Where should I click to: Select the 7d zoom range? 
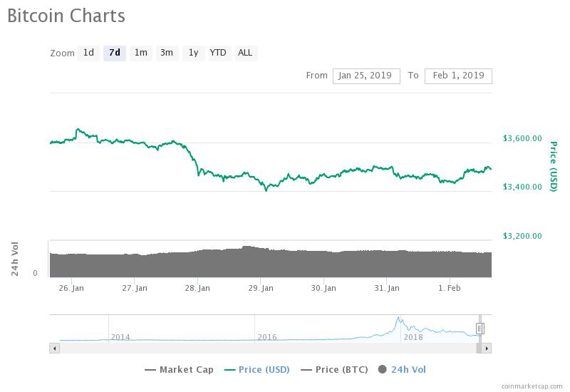pos(115,53)
